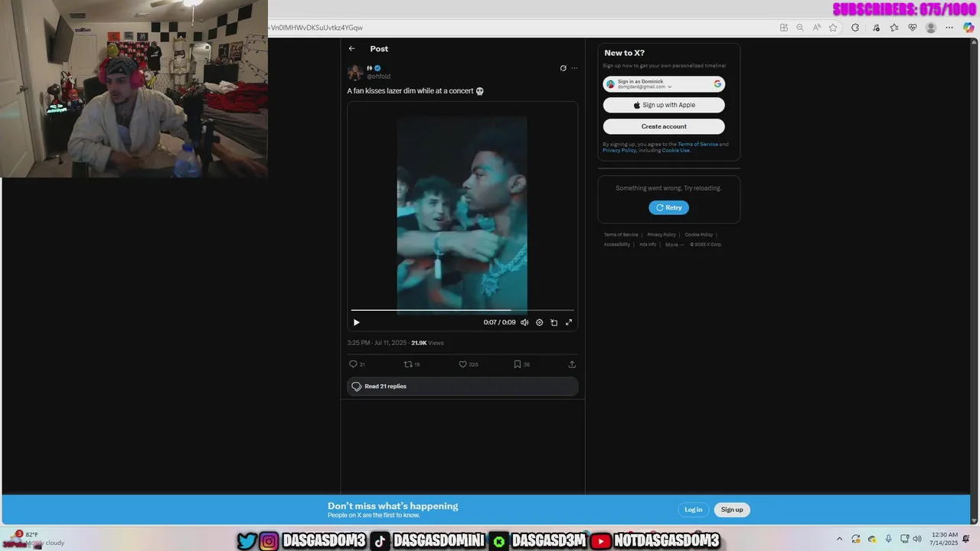Click the browser zoom out magnifier
Image resolution: width=980 pixels, height=551 pixels.
point(800,28)
